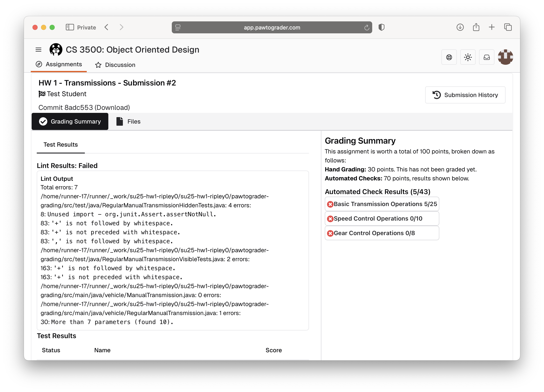
Task: Click the Test Student name
Action: point(66,94)
